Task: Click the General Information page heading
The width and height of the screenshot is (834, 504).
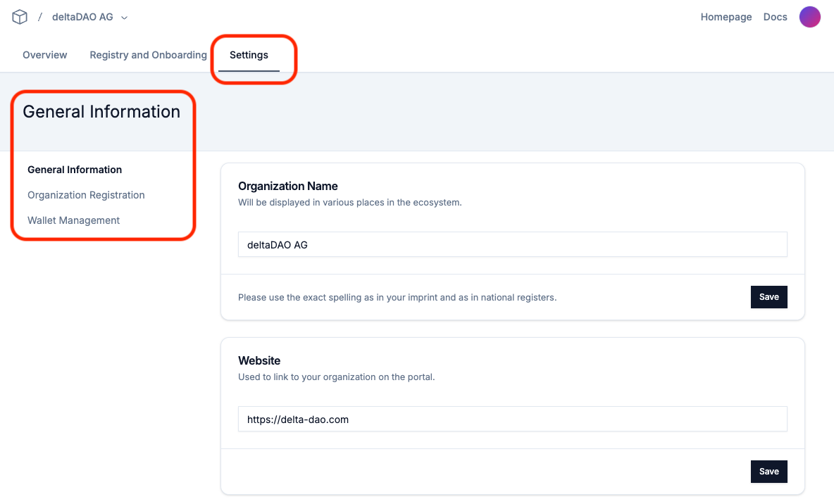Action: (101, 112)
